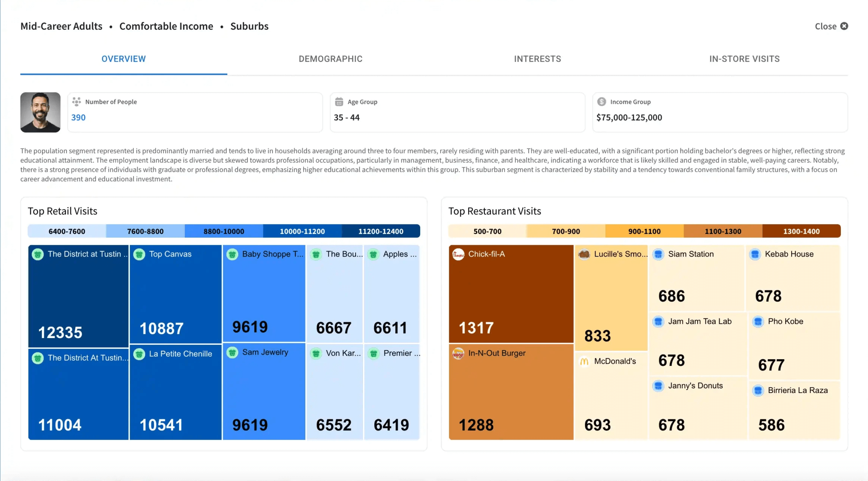Image resolution: width=868 pixels, height=481 pixels.
Task: Click the Age Group calendar icon
Action: 339,102
